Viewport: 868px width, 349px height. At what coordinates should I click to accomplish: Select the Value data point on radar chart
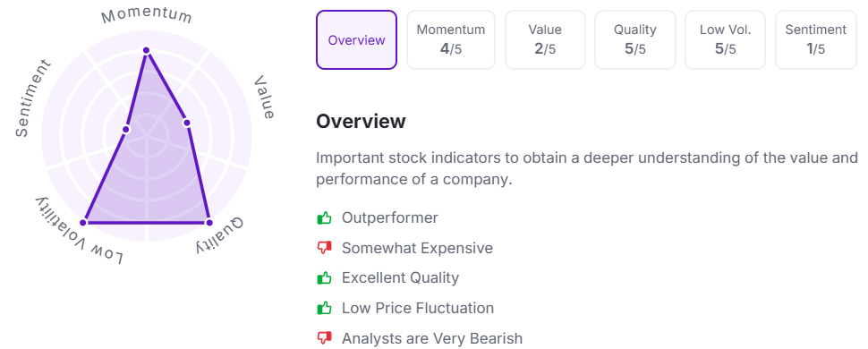pyautogui.click(x=186, y=123)
